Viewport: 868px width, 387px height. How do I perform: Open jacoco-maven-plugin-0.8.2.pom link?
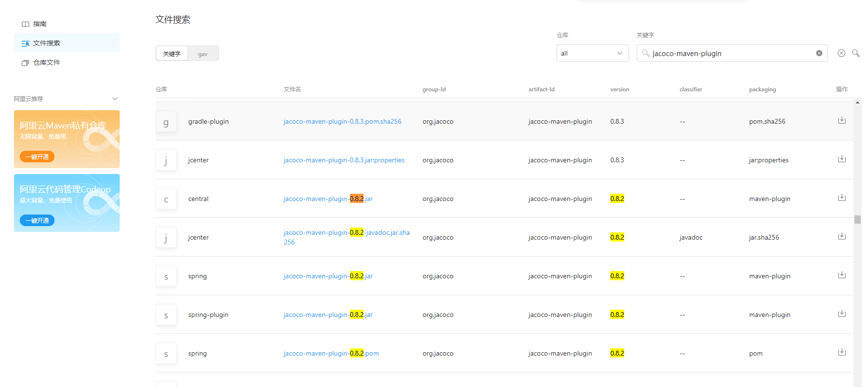[x=331, y=353]
